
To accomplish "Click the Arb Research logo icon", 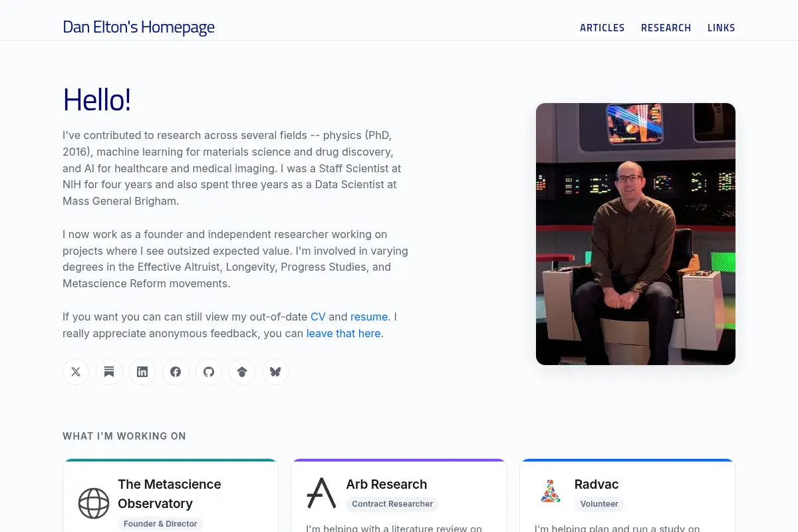I will coord(321,493).
